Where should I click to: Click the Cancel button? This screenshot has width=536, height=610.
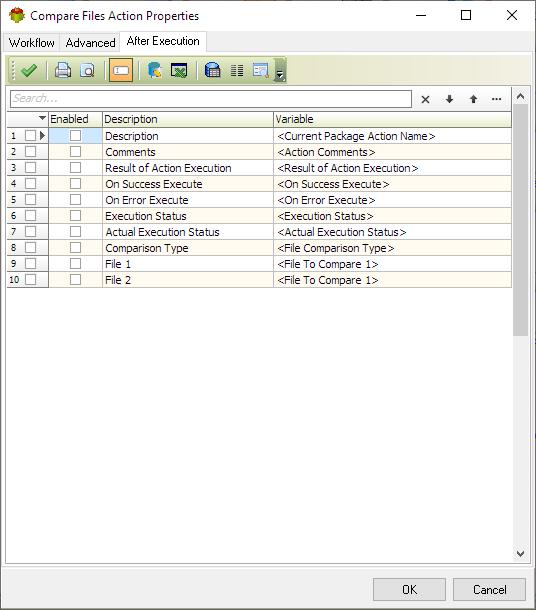489,589
